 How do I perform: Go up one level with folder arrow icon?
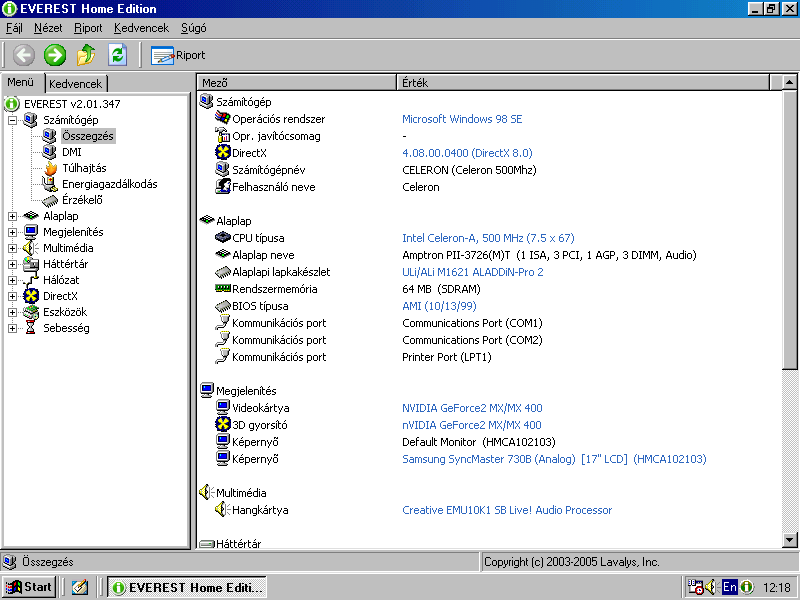click(x=86, y=55)
